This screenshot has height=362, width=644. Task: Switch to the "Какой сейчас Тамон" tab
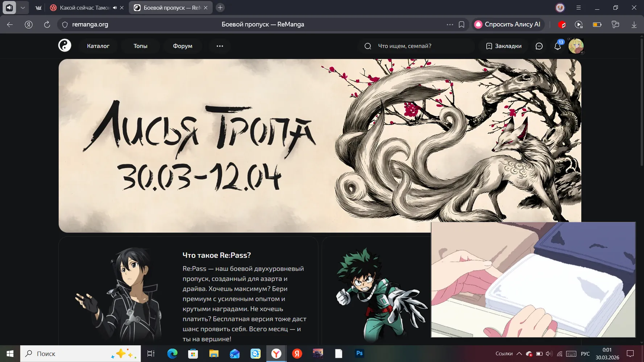point(85,8)
